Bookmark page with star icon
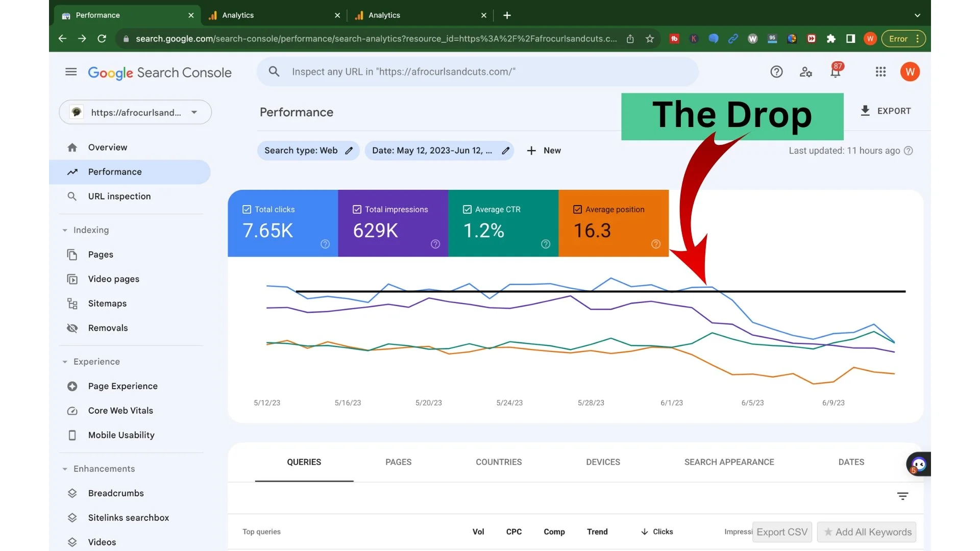Screen dimensions: 980x551 650,39
